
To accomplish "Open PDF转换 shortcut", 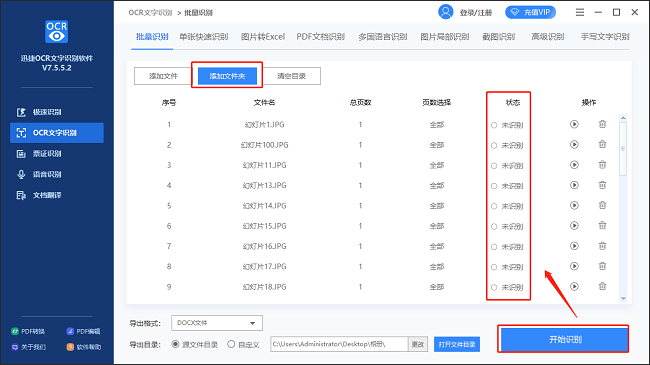I will pyautogui.click(x=28, y=331).
